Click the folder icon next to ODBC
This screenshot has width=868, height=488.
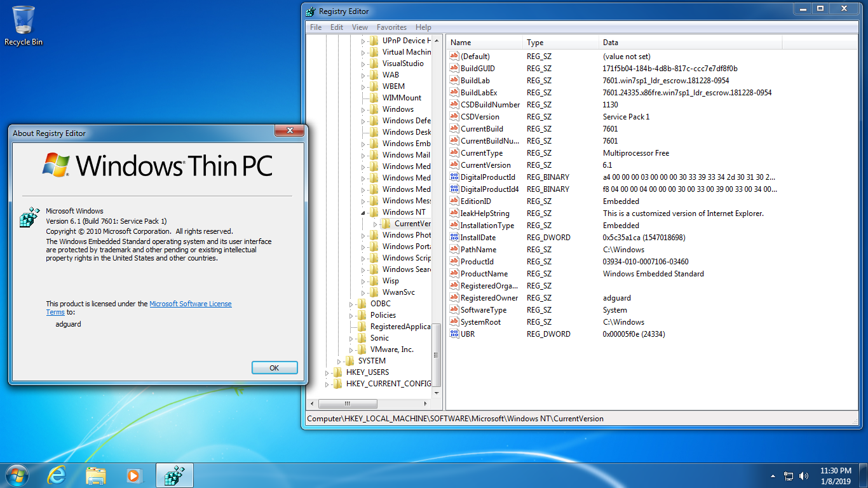click(x=362, y=304)
